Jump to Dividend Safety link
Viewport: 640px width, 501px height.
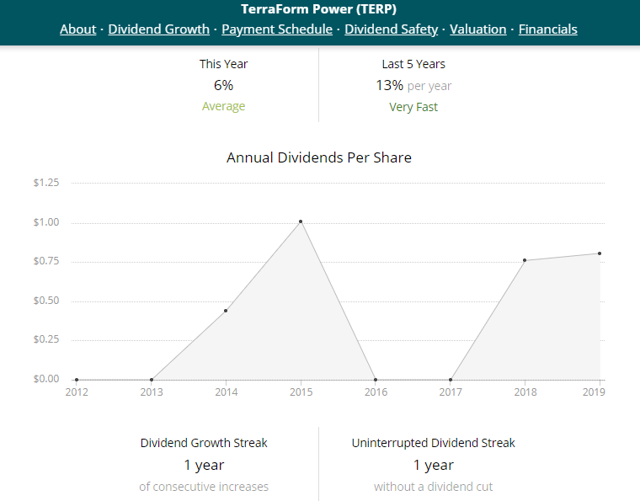(391, 29)
